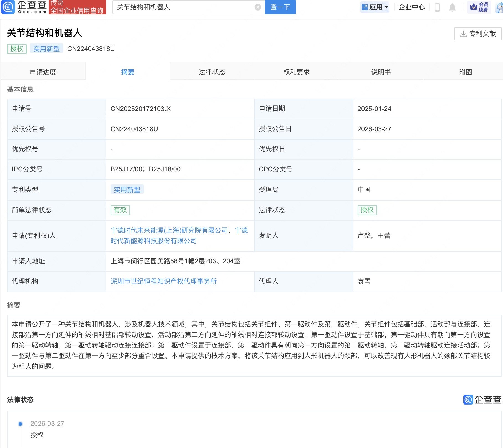Viewport: 503px width, 448px height.
Task: Open notifications with the bell icon
Action: 453,7
